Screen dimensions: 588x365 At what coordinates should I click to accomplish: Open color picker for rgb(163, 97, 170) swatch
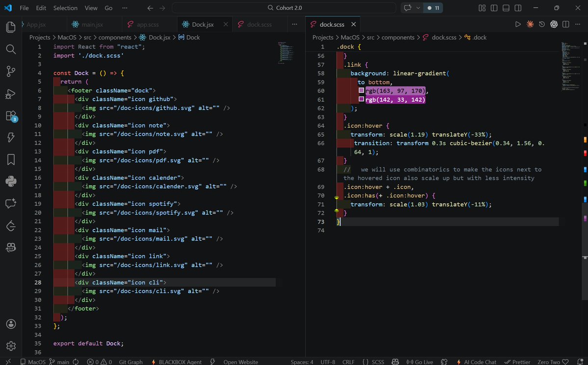[361, 90]
